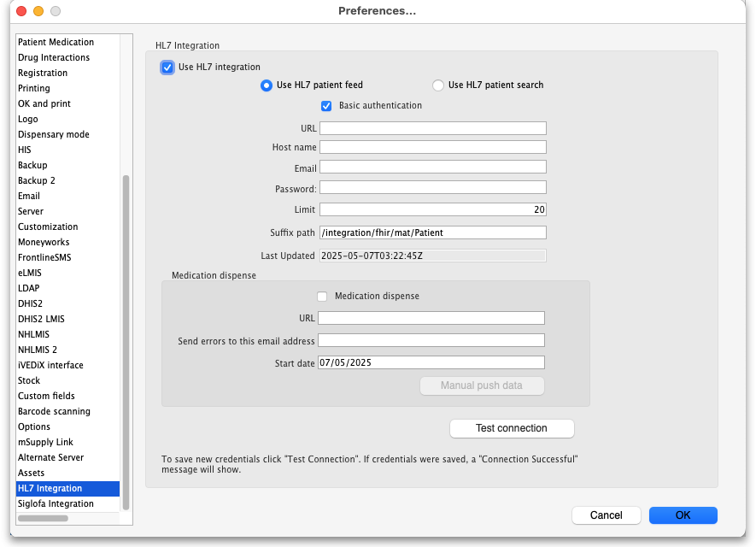Edit the Suffix path field

[432, 232]
